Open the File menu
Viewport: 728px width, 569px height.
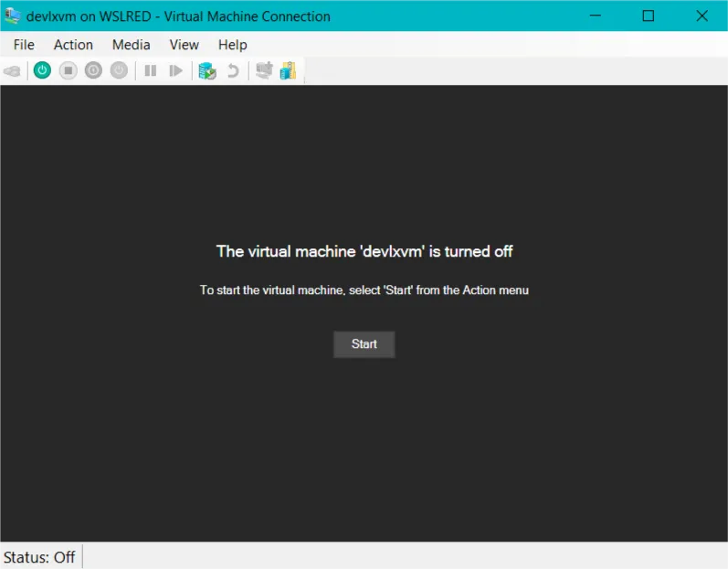click(x=24, y=45)
